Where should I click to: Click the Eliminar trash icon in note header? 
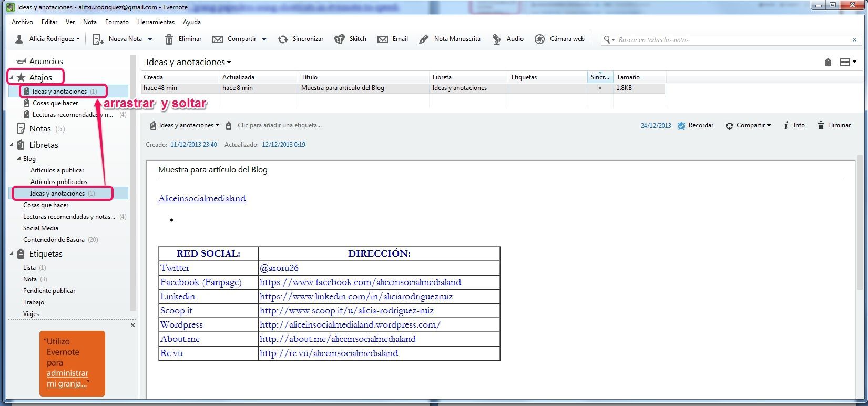click(821, 126)
